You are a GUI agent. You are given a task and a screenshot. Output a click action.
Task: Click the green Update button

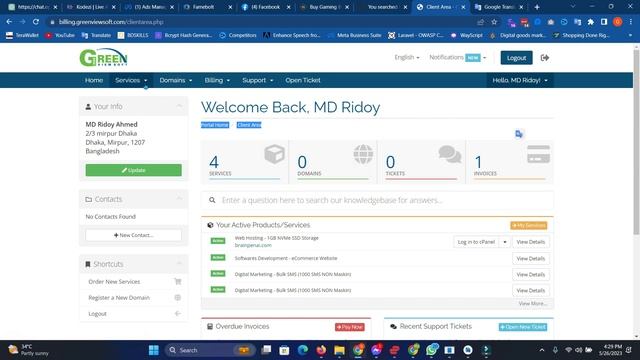(x=133, y=170)
